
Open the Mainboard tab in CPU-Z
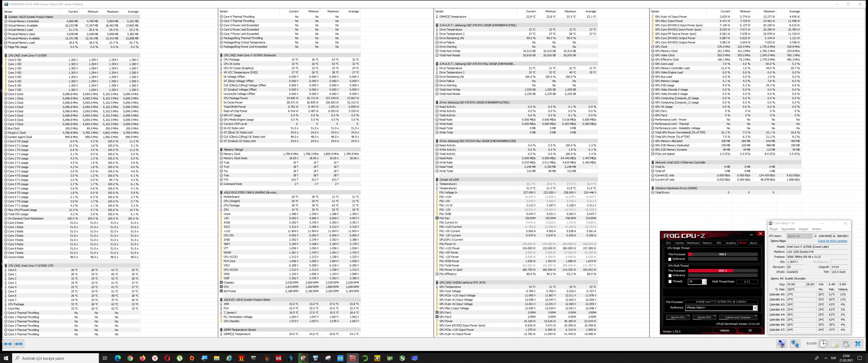(x=693, y=243)
